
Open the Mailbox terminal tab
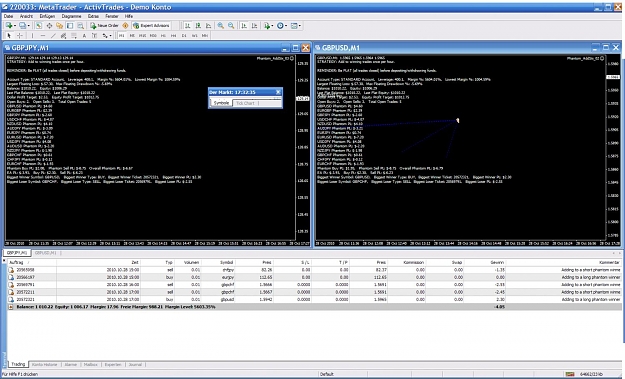91,364
